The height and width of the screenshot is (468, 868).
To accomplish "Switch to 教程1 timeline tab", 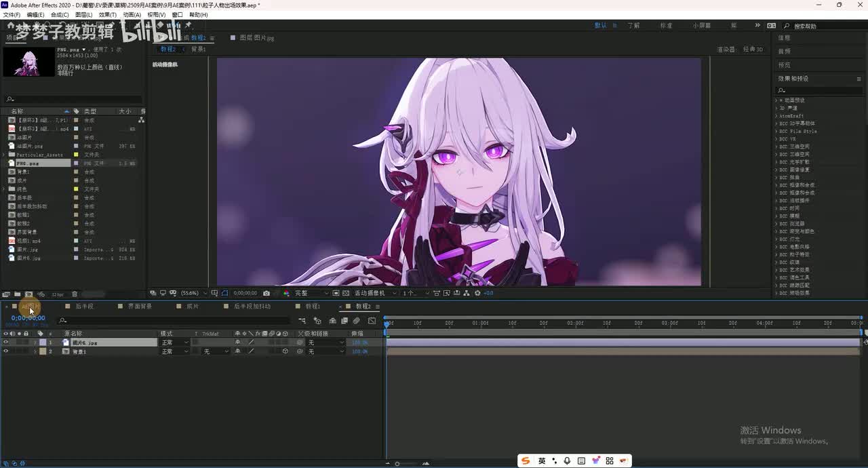I will (x=313, y=307).
